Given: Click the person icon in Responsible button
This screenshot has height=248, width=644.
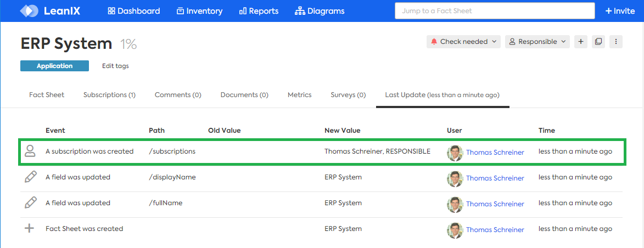Looking at the screenshot, I should click(x=512, y=42).
